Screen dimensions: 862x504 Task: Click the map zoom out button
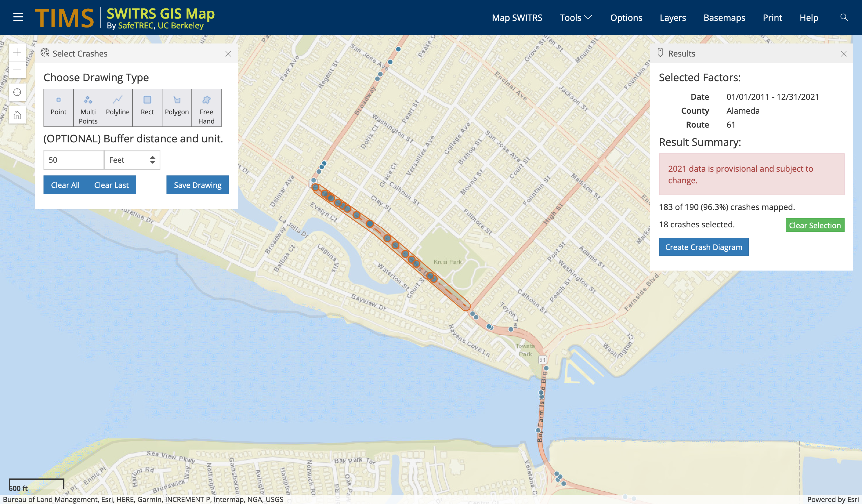pos(17,70)
